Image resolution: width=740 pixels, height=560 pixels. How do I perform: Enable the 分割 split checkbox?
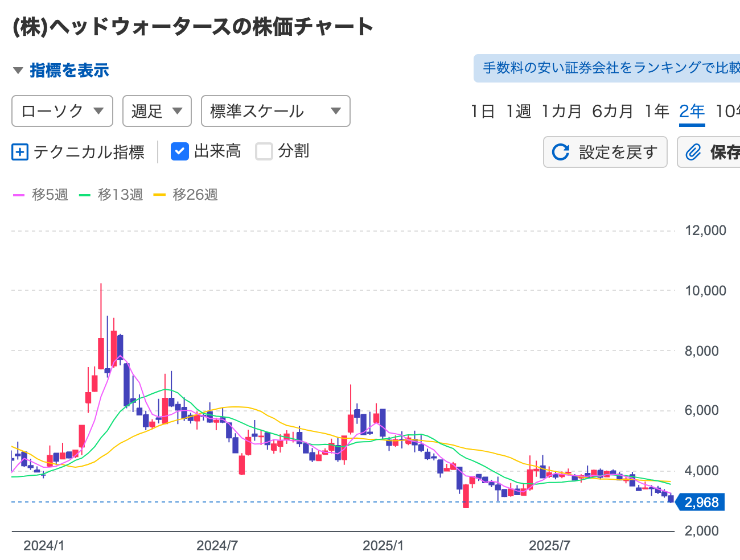click(264, 151)
